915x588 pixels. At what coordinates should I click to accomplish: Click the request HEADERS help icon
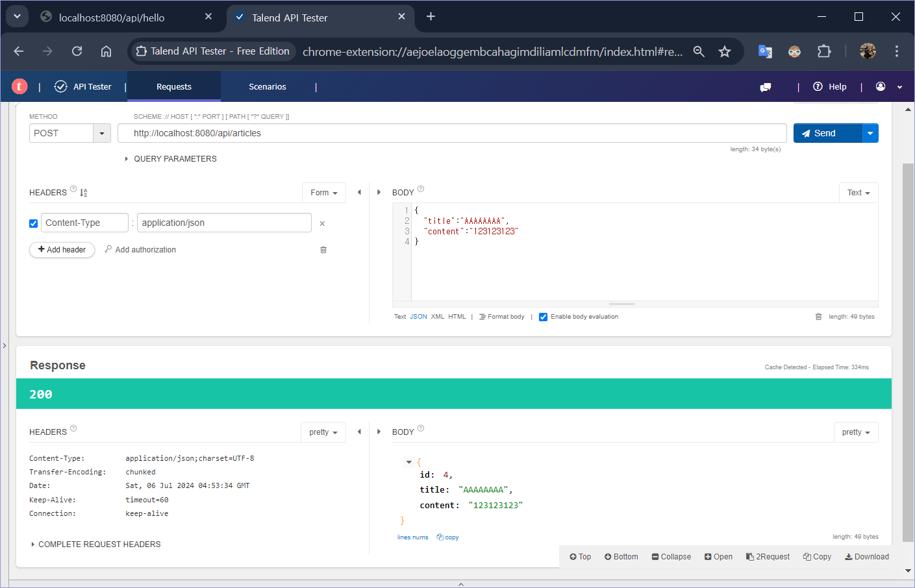pos(73,189)
